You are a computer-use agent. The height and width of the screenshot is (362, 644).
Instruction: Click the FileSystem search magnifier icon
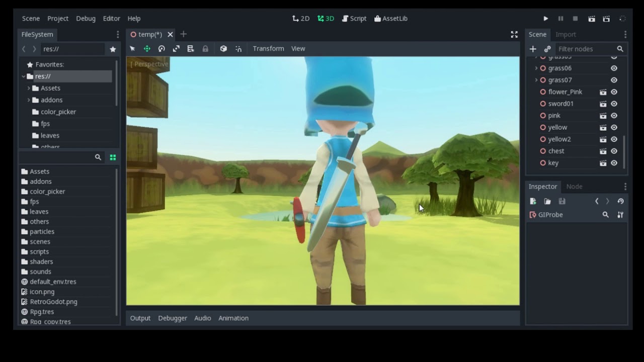click(98, 157)
